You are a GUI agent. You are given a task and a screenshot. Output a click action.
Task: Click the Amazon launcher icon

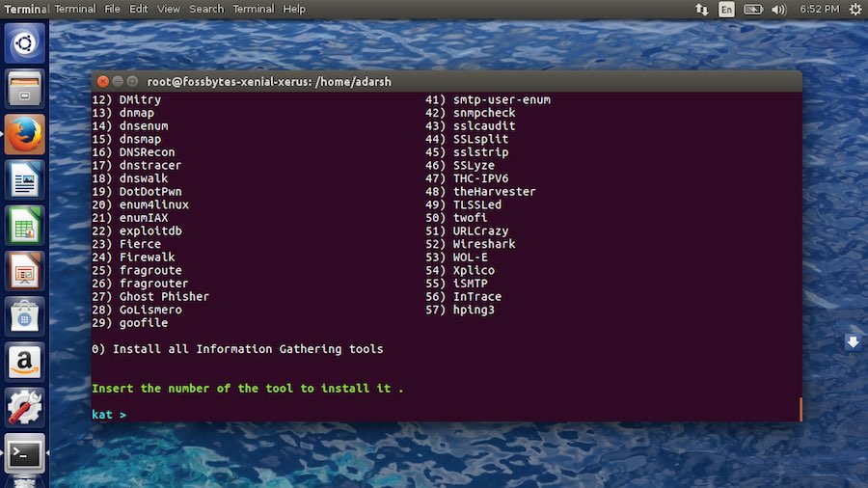25,362
